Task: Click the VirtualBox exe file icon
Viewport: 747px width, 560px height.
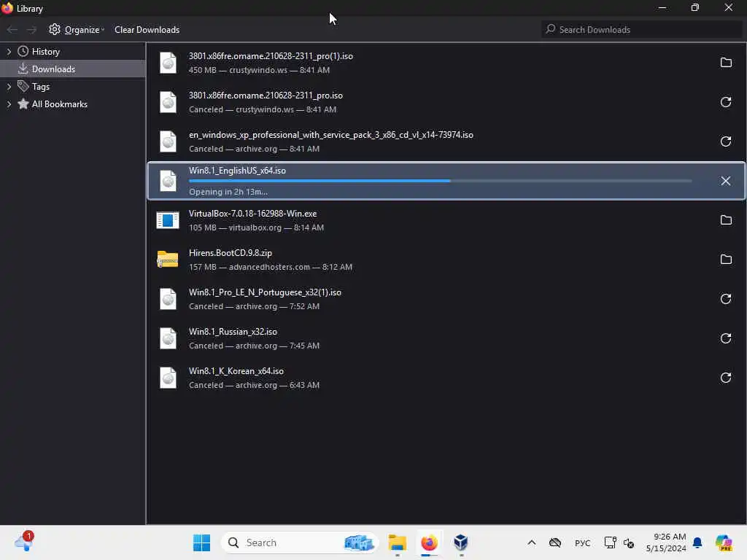Action: click(x=168, y=220)
